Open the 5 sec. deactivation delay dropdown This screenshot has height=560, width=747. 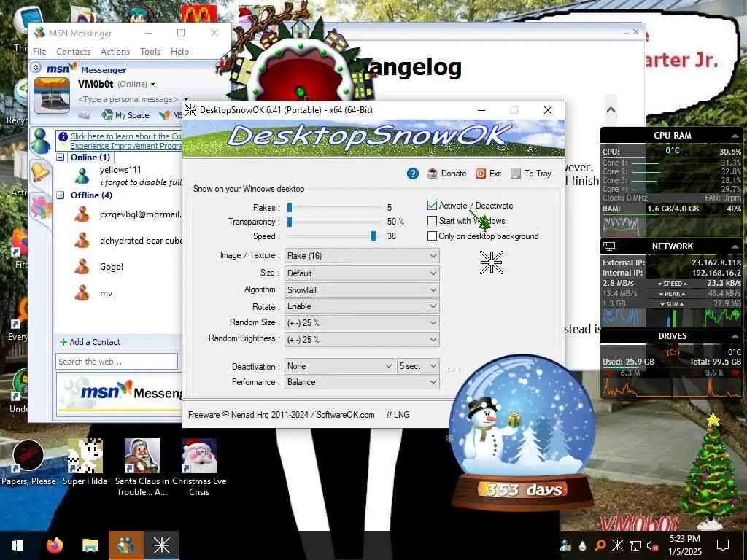(418, 366)
